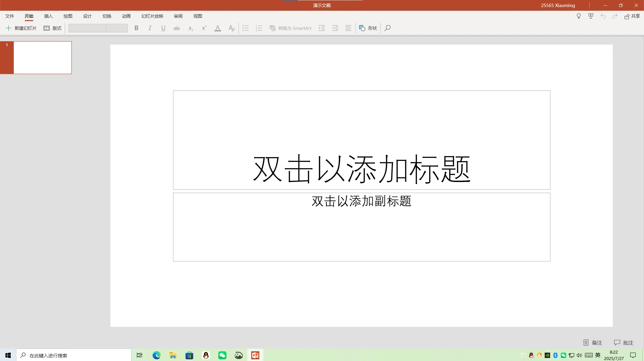The image size is (644, 361).
Task: Click the font color swatch icon
Action: click(218, 28)
